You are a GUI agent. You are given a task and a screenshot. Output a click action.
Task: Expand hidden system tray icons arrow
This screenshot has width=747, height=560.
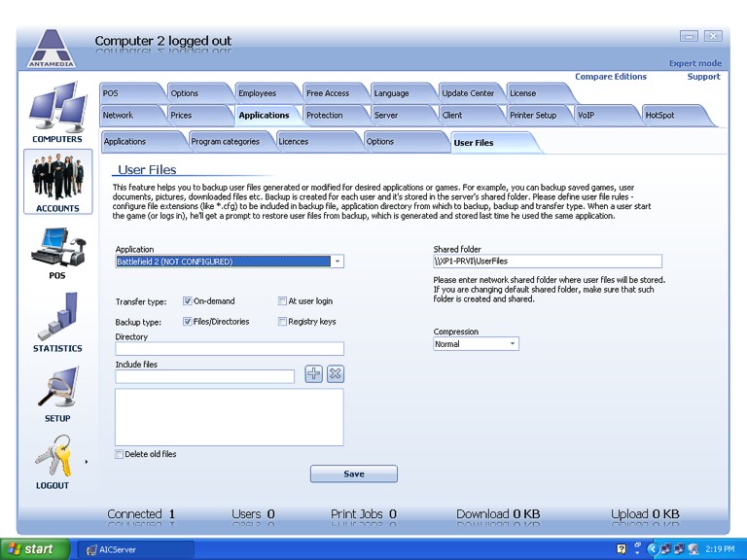pos(653,549)
